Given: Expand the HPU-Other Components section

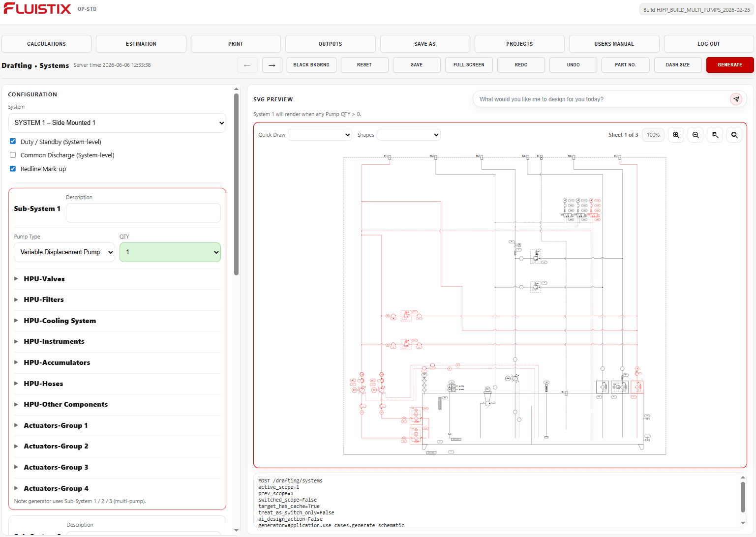Looking at the screenshot, I should [x=117, y=404].
